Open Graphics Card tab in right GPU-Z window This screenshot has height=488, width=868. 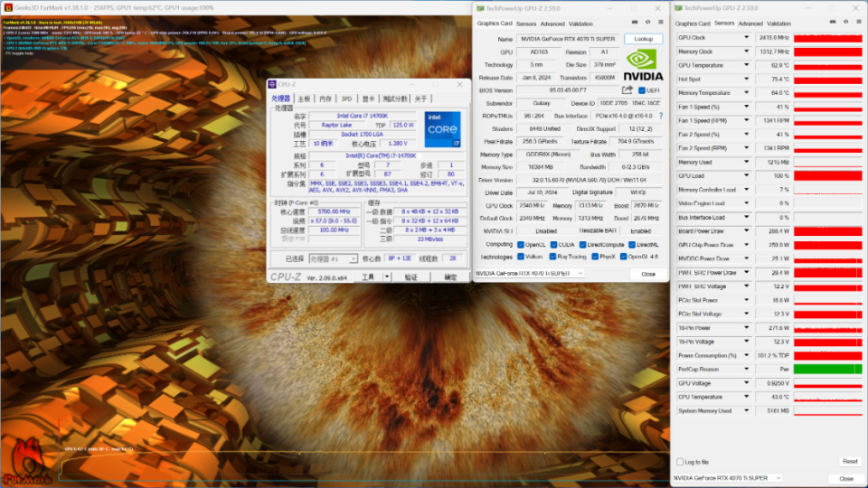tap(693, 23)
